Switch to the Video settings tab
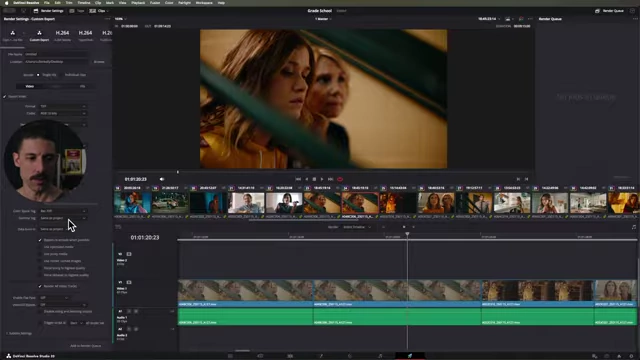The height and width of the screenshot is (360, 640). (x=29, y=86)
